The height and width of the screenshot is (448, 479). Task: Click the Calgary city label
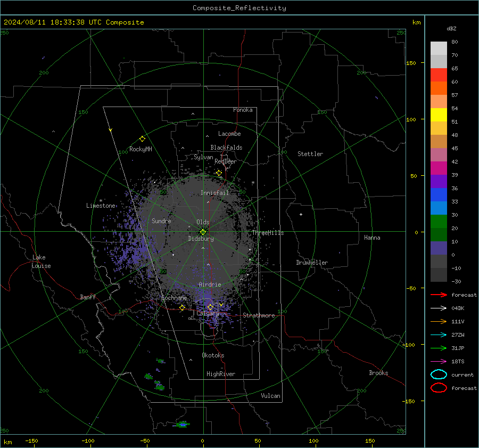click(x=208, y=313)
